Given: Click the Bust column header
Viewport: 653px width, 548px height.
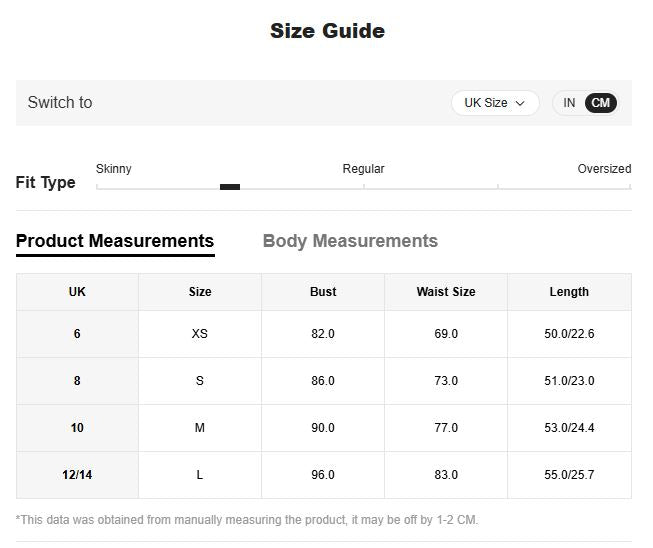Looking at the screenshot, I should click(x=323, y=292).
